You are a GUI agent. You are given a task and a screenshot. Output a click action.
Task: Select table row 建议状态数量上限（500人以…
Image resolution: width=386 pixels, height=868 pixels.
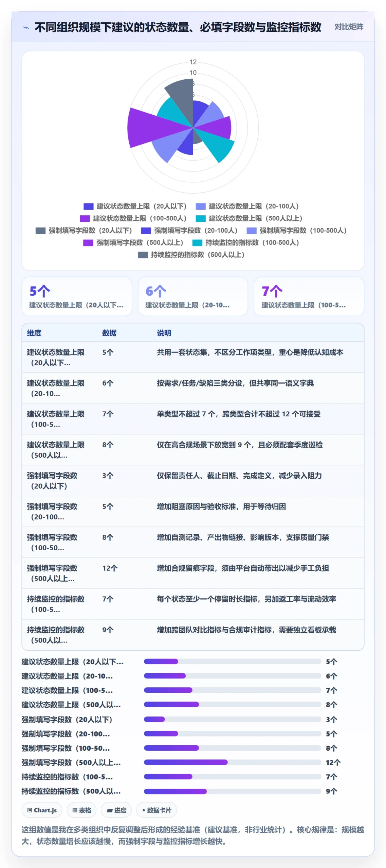coord(193,450)
